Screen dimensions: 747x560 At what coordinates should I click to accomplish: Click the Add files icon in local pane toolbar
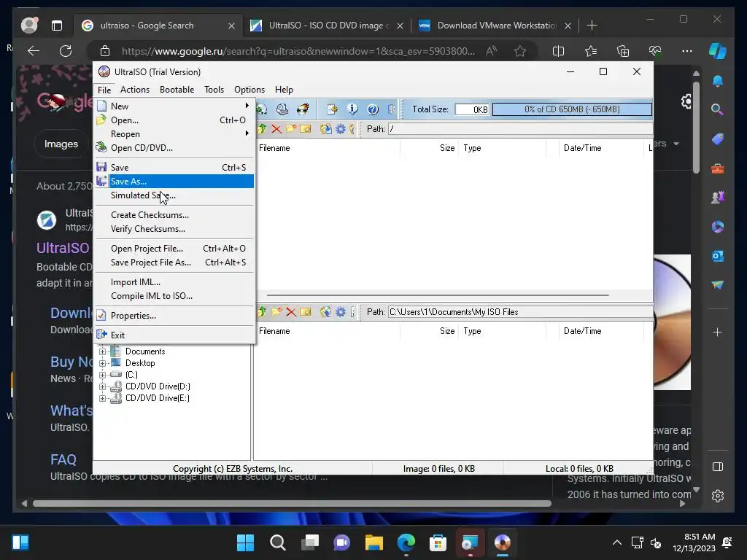[326, 312]
